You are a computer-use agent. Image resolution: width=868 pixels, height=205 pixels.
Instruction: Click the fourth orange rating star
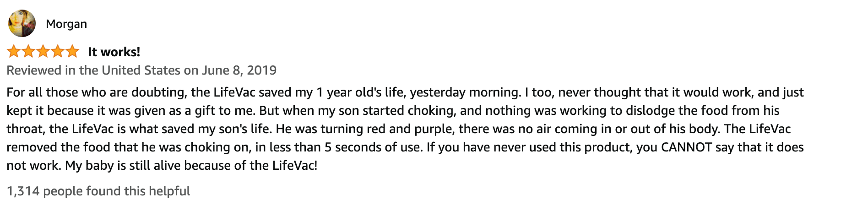[58, 51]
